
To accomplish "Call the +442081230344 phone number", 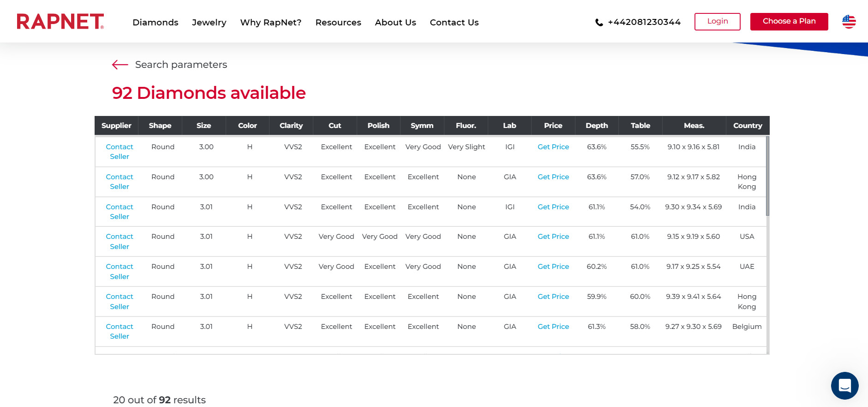I will 644,22.
